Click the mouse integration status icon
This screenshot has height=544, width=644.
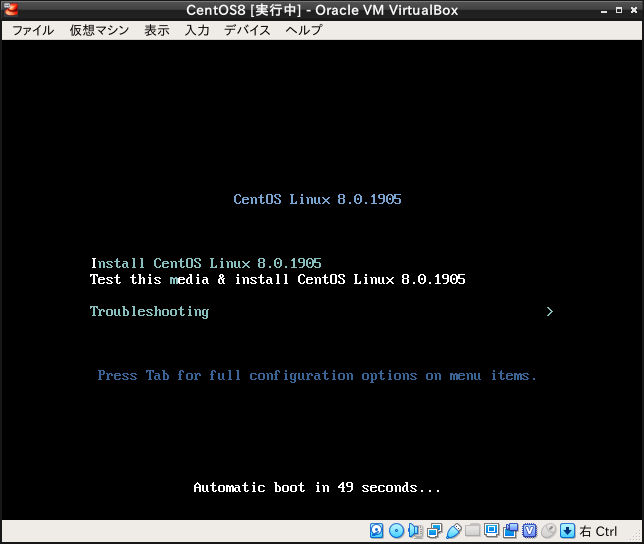[x=548, y=531]
